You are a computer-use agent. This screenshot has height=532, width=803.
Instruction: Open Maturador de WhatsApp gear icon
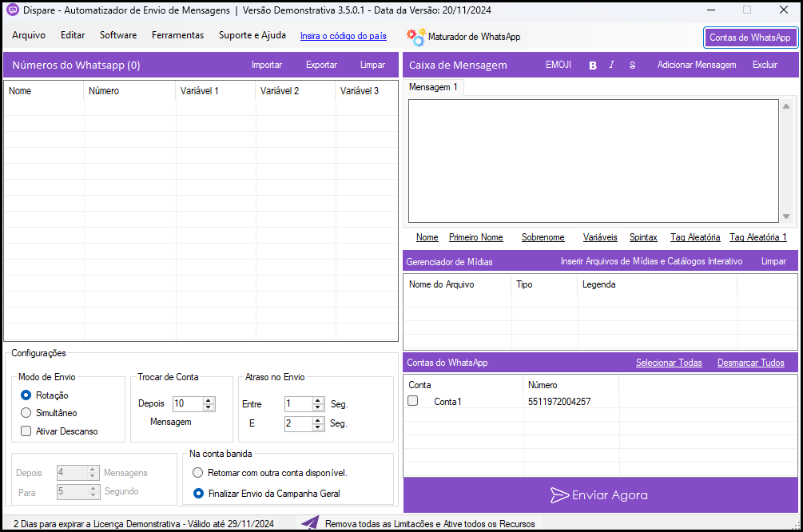click(x=415, y=37)
